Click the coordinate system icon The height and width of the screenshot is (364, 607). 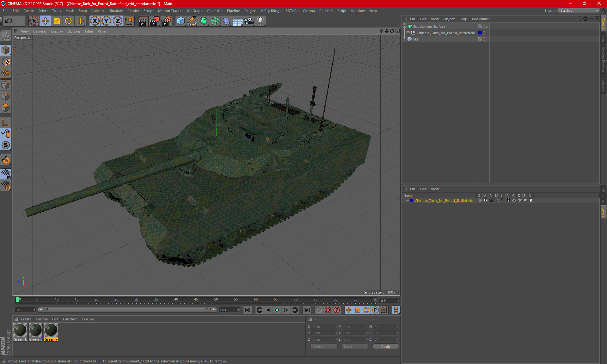(x=129, y=21)
